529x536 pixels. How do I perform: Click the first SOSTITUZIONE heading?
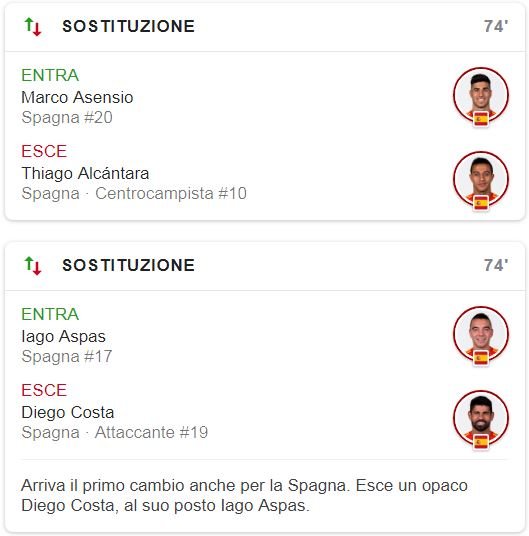[x=128, y=27]
